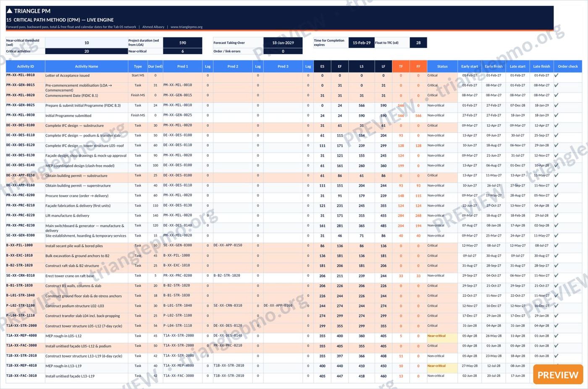Viewport: 588px width, 389px height.
Task: Open the www.trianglepmo.org link in the header
Action: click(x=186, y=27)
